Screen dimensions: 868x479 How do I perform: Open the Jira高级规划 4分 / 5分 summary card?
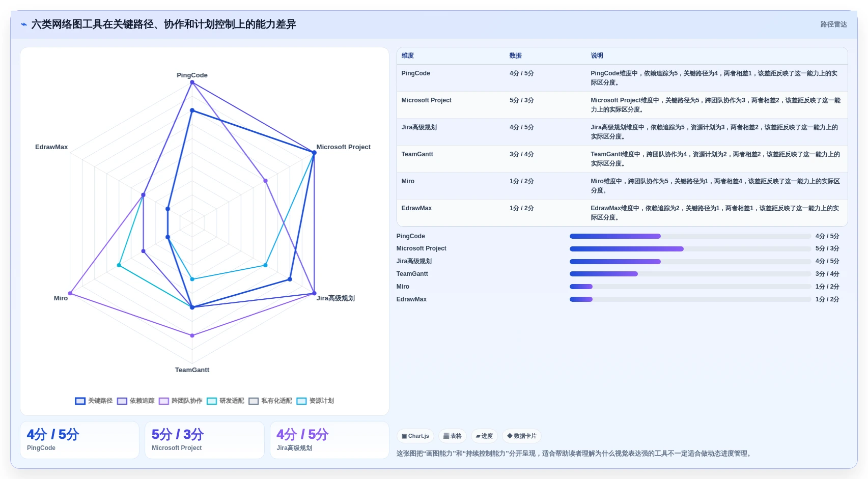[329, 440]
